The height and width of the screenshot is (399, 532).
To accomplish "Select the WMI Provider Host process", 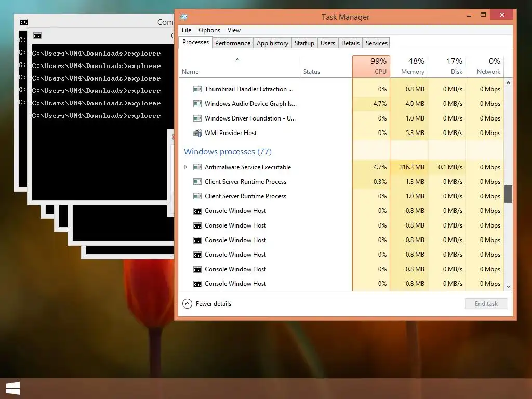I will tap(341, 133).
